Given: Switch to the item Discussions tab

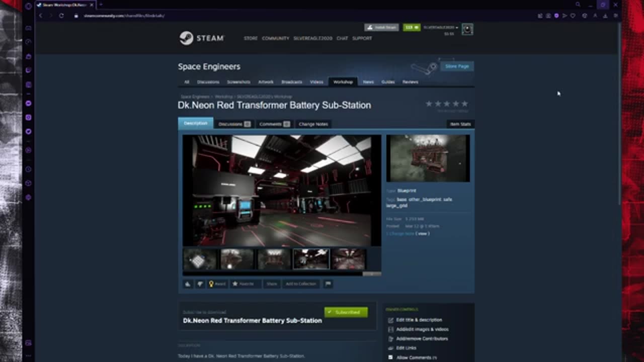Looking at the screenshot, I should pyautogui.click(x=234, y=124).
